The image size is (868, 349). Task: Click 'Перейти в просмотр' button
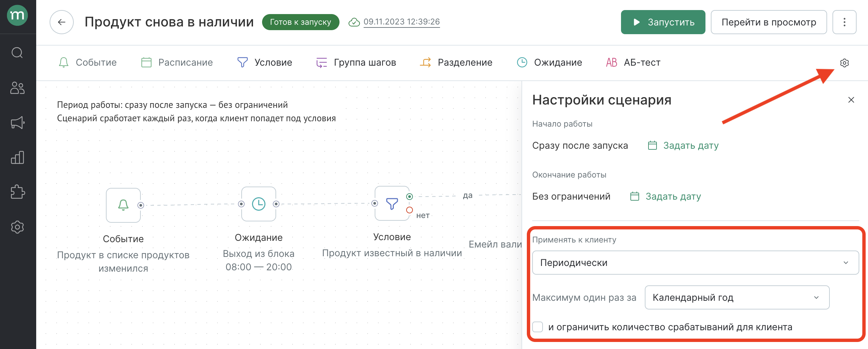(768, 22)
